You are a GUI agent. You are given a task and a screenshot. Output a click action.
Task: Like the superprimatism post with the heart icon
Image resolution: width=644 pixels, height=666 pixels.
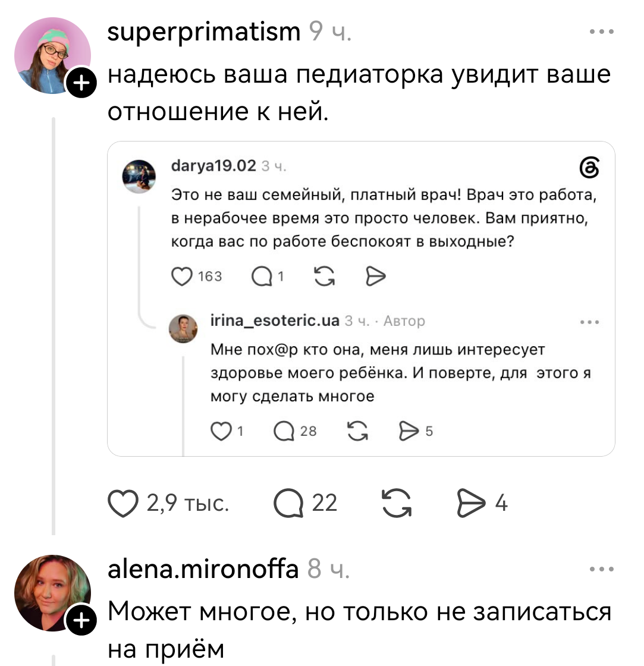pyautogui.click(x=123, y=503)
